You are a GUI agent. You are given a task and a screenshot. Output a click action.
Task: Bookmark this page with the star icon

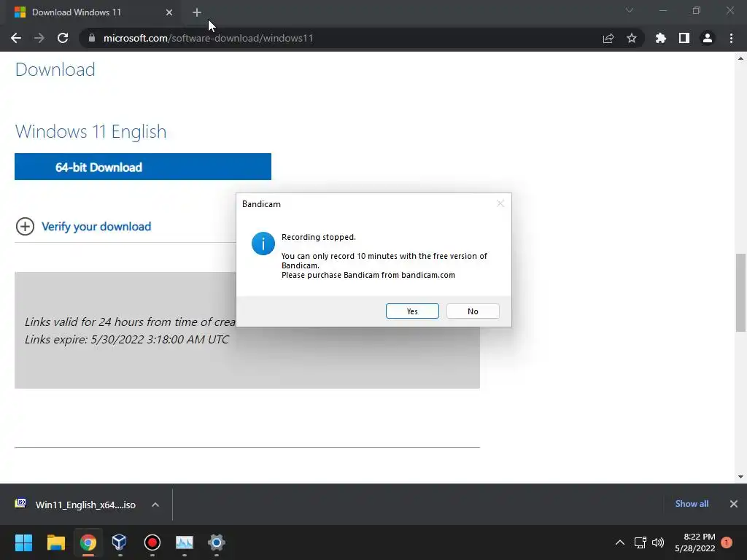point(632,38)
